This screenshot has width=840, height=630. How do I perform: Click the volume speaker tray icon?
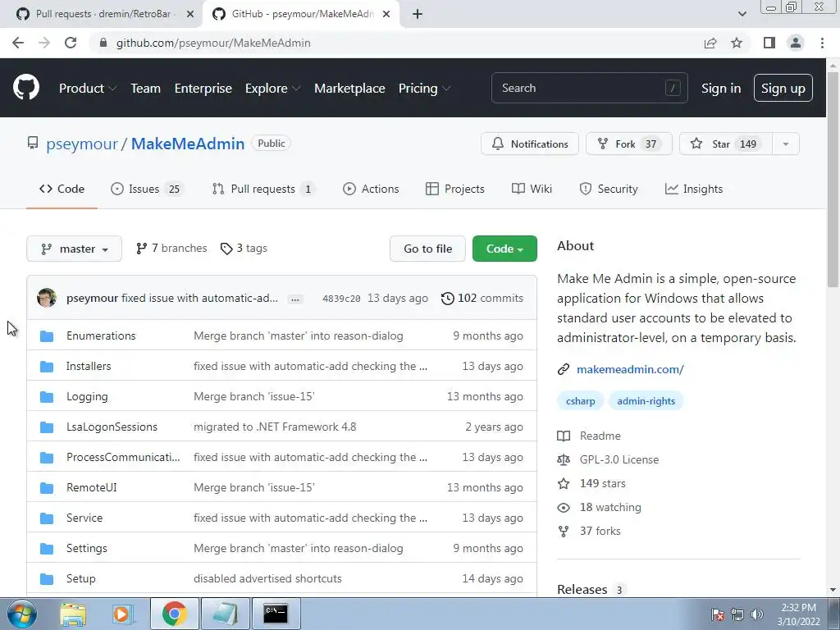point(757,614)
